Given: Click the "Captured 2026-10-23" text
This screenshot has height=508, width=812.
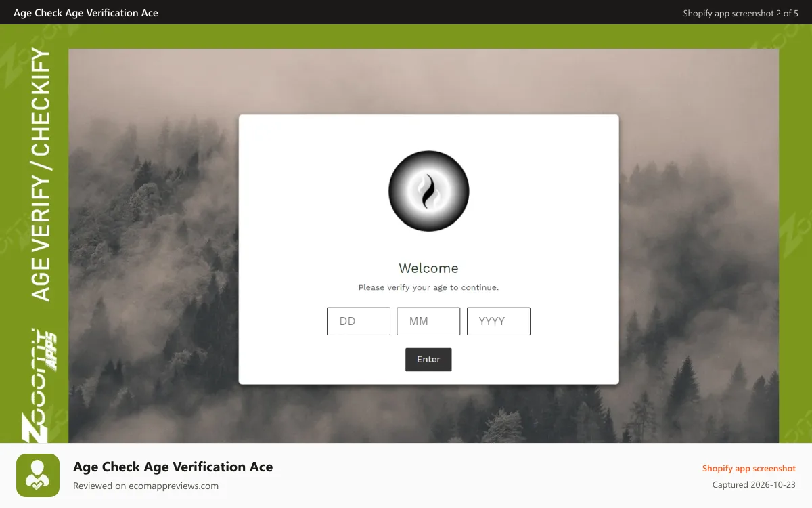Looking at the screenshot, I should tap(754, 485).
